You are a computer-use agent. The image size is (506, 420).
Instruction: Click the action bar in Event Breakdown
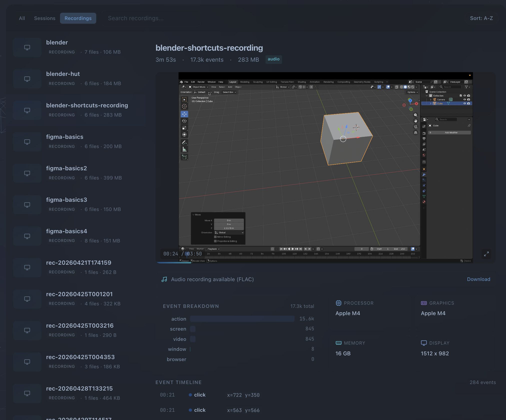pos(242,319)
